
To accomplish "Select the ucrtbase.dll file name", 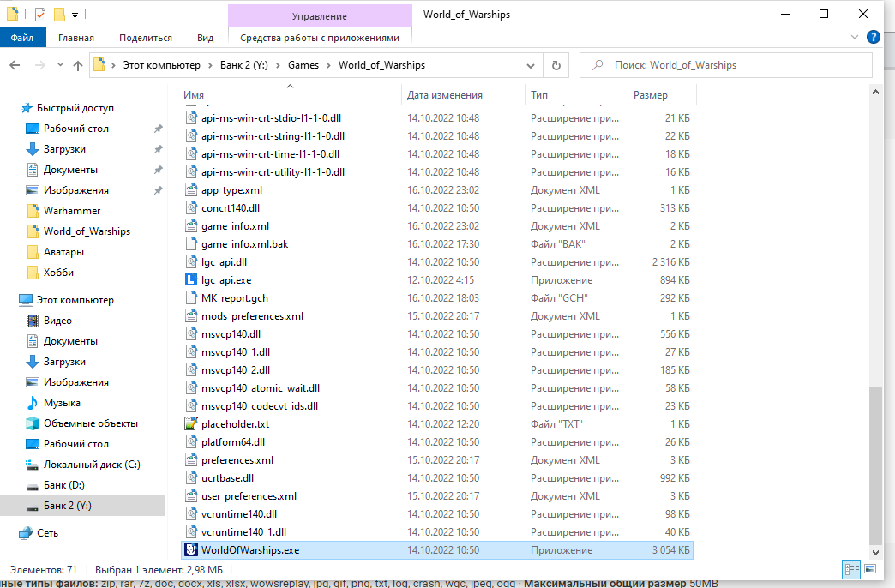I will tap(228, 478).
